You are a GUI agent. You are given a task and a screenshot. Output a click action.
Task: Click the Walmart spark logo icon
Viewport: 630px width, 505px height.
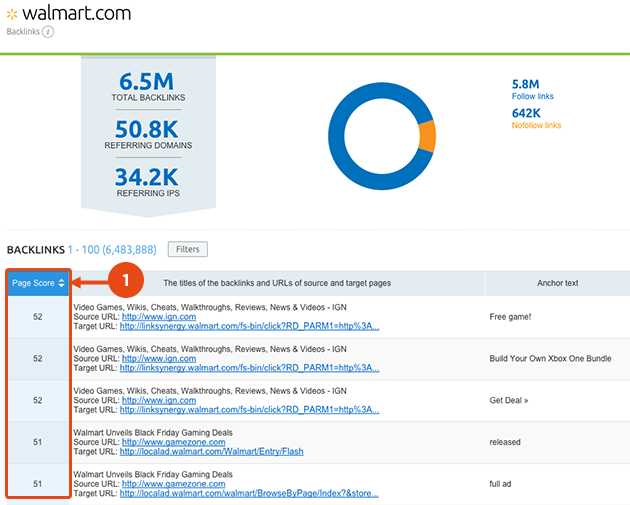tap(12, 14)
